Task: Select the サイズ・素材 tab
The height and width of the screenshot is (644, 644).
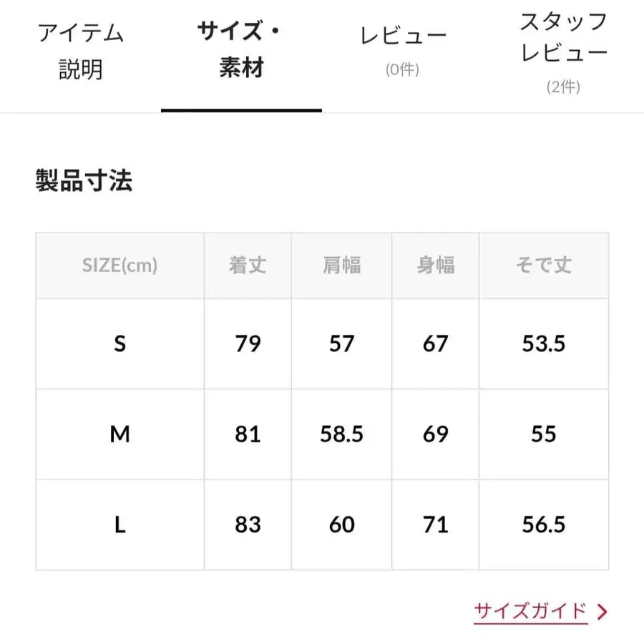Action: click(241, 50)
